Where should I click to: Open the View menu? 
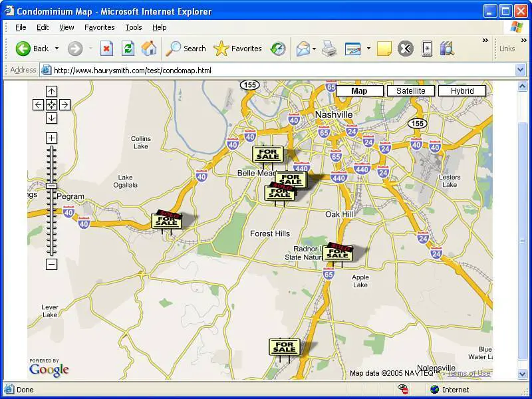(66, 27)
